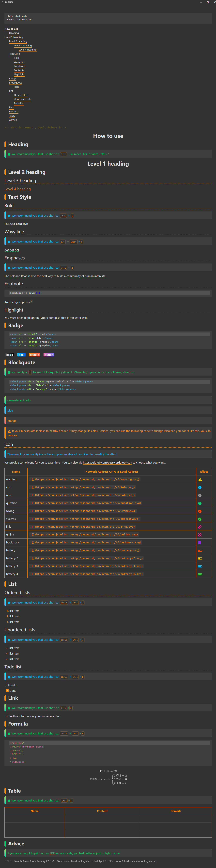This screenshot has height=868, width=216.
Task: Click the Remark header of empty table
Action: [x=176, y=811]
